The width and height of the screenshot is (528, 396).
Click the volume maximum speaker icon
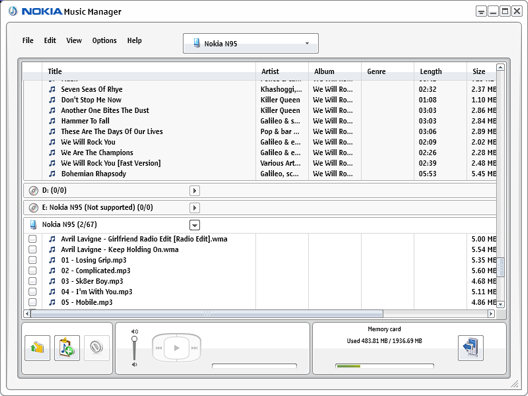134,331
